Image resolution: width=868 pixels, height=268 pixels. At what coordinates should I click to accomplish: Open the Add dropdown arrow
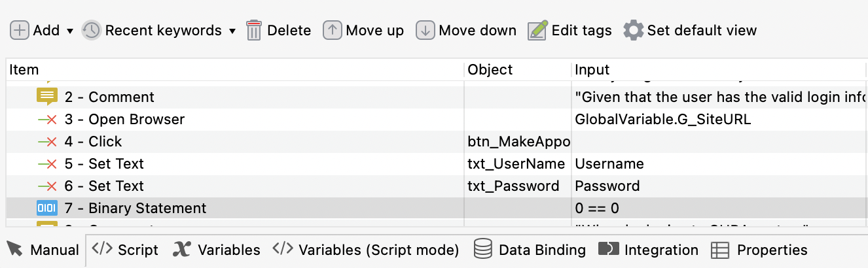(70, 31)
